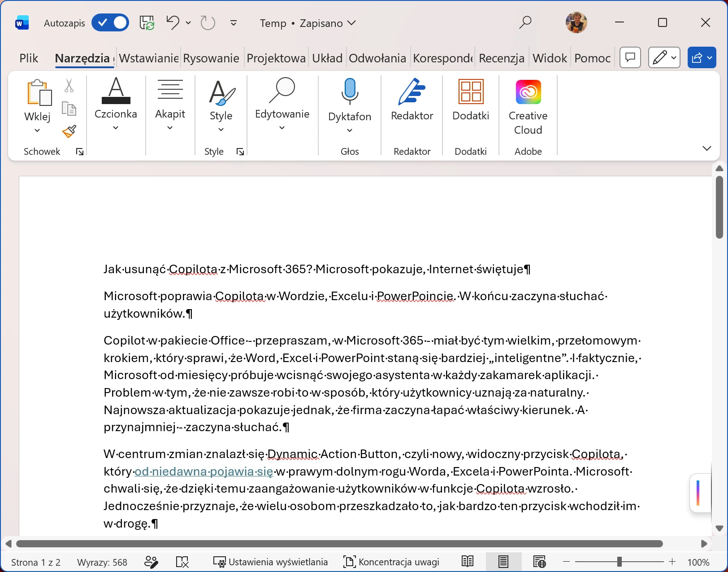Switch to Print Layout view
The image size is (728, 572).
pos(503,562)
